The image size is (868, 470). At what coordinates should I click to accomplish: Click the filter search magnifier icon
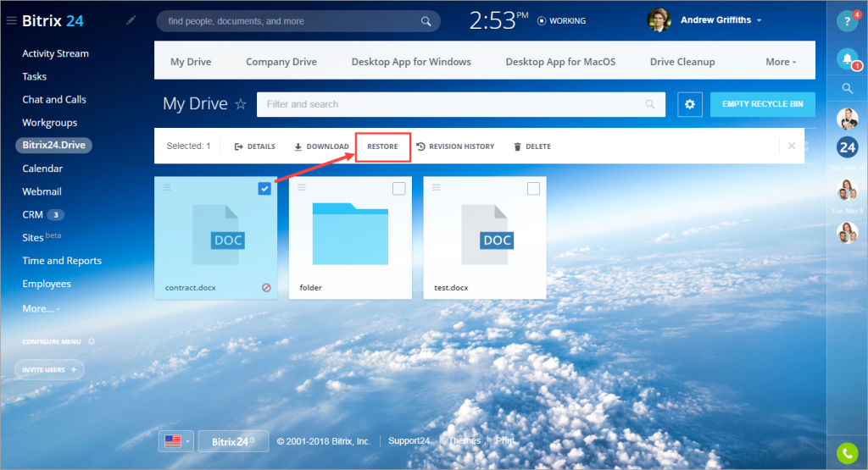coord(650,104)
